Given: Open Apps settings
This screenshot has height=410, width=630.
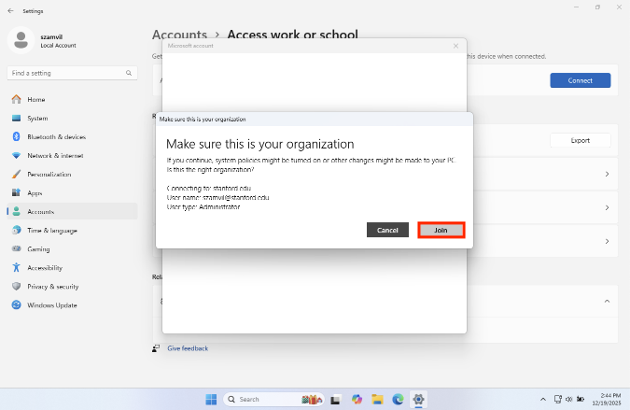Looking at the screenshot, I should pos(72,193).
